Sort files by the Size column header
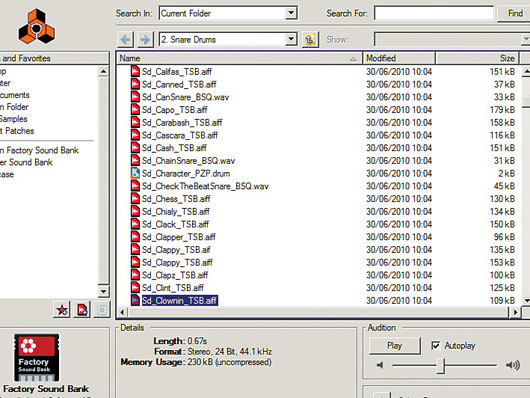Image resolution: width=530 pixels, height=398 pixels. 477,58
